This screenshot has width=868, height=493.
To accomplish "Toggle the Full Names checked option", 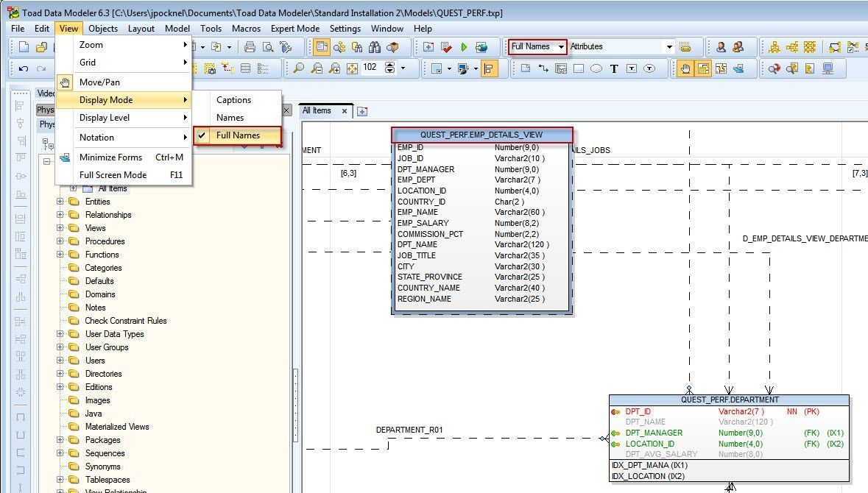I will pos(238,135).
